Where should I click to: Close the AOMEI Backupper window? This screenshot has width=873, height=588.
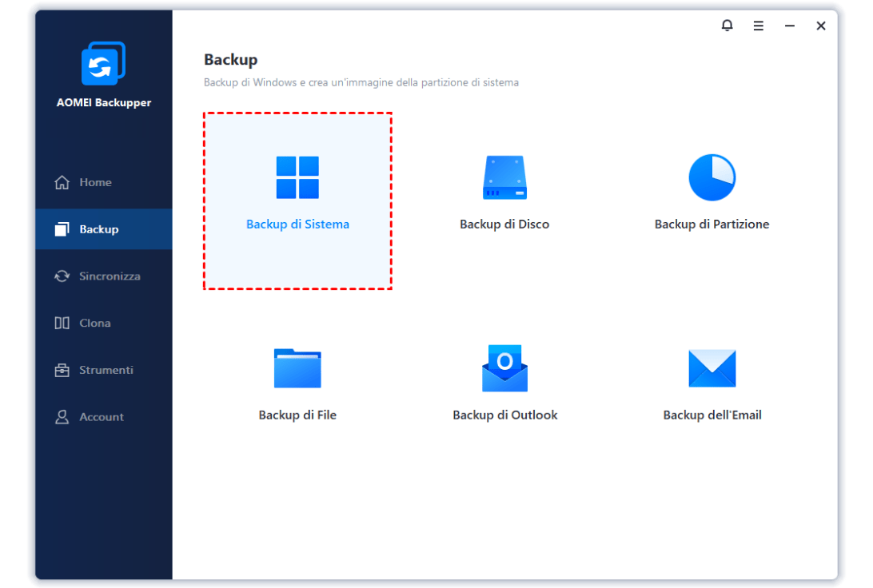coord(821,26)
